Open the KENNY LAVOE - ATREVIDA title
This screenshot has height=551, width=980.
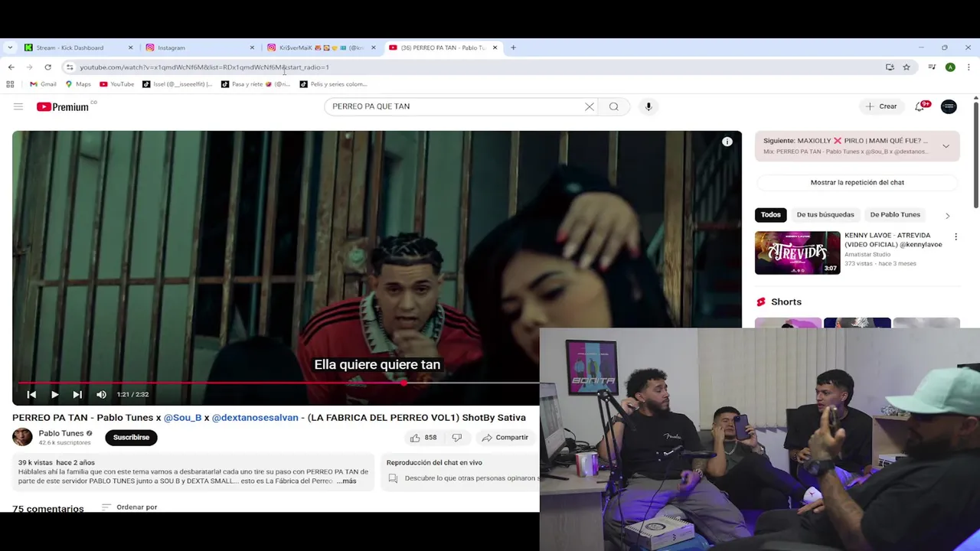coord(893,240)
